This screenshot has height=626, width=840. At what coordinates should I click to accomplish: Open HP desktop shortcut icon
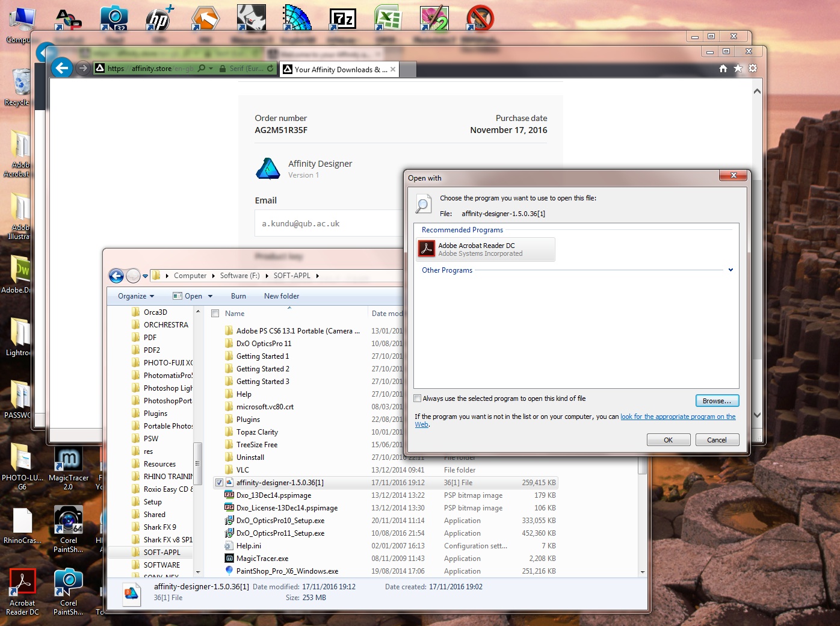pyautogui.click(x=159, y=18)
